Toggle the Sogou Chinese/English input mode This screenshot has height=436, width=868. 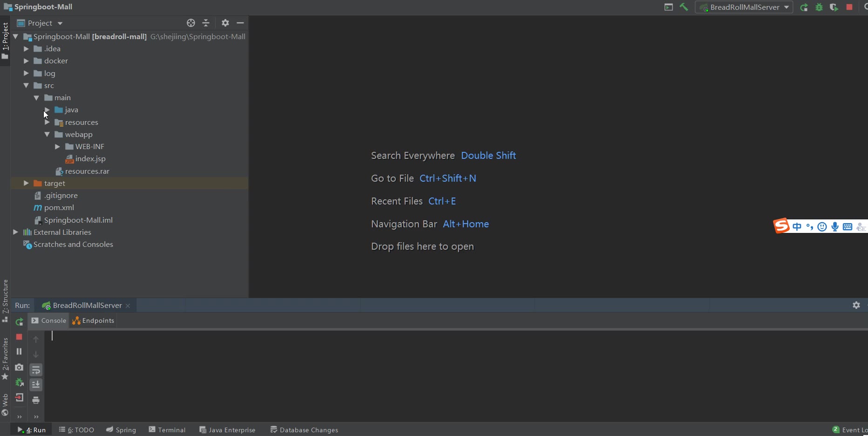797,227
